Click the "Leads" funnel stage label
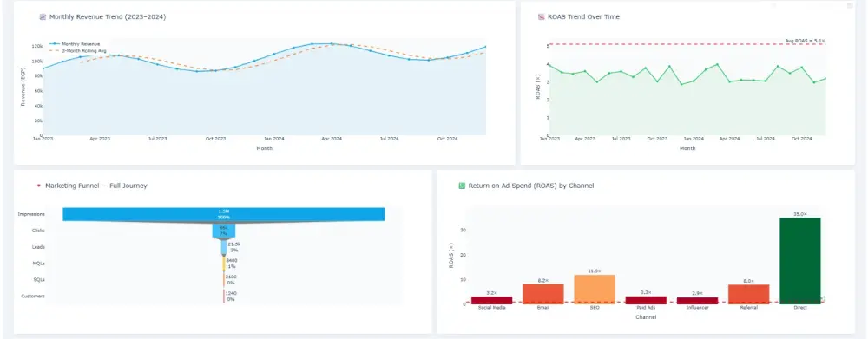Viewport: 868px width, 339px height. [x=38, y=247]
